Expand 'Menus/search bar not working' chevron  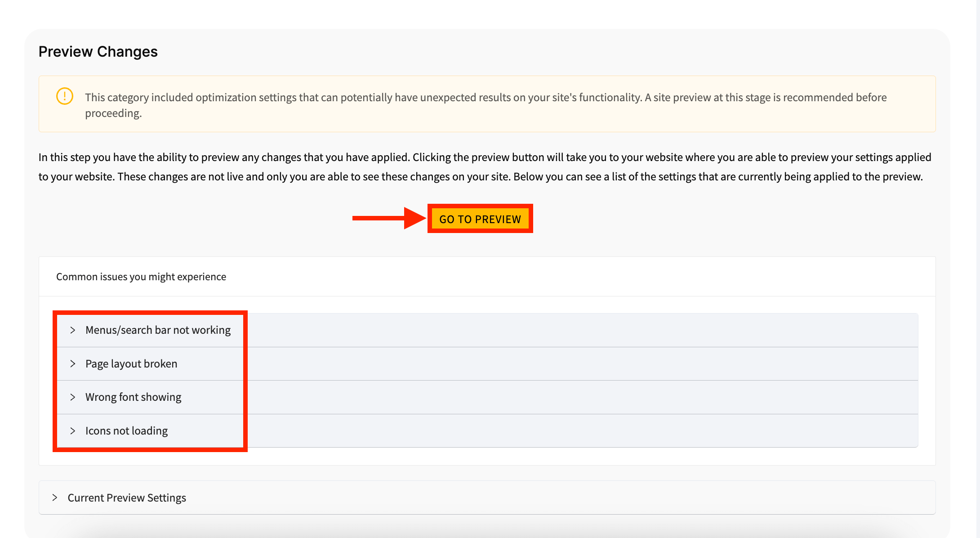pyautogui.click(x=73, y=330)
